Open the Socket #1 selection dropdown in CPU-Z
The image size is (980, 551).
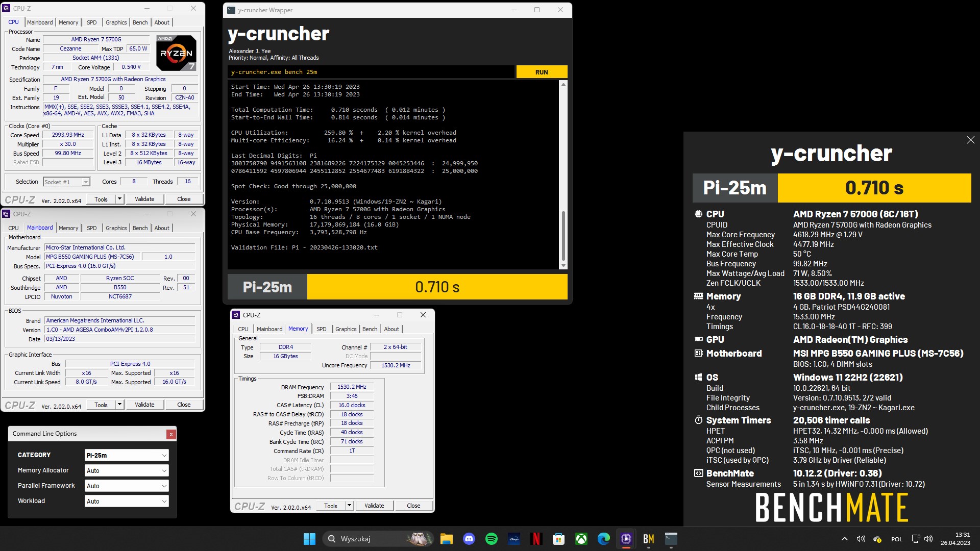66,182
